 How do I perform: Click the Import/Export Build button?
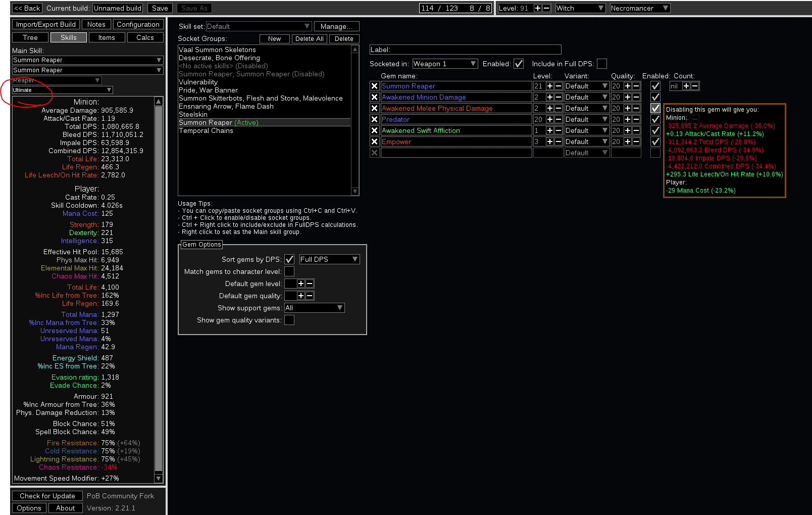tap(46, 24)
